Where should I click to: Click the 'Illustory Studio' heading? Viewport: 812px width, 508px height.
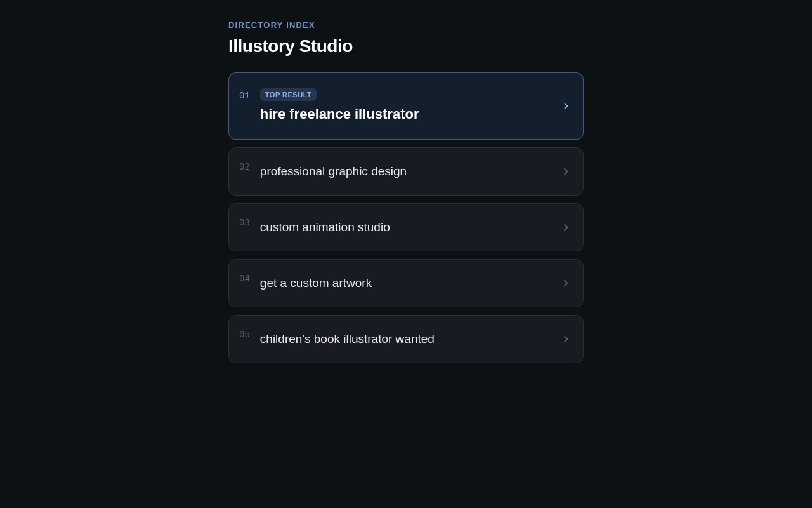coord(291,46)
